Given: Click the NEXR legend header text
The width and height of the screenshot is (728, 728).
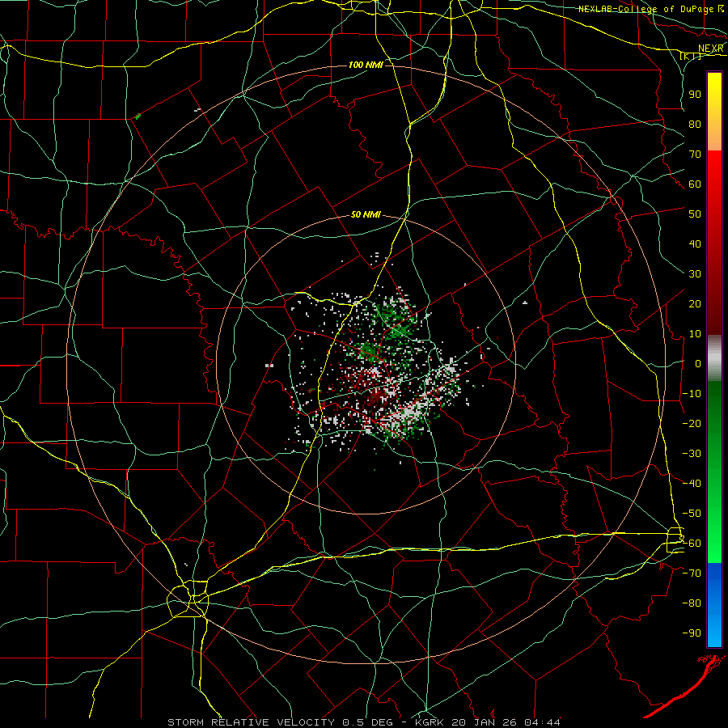Looking at the screenshot, I should click(x=710, y=49).
